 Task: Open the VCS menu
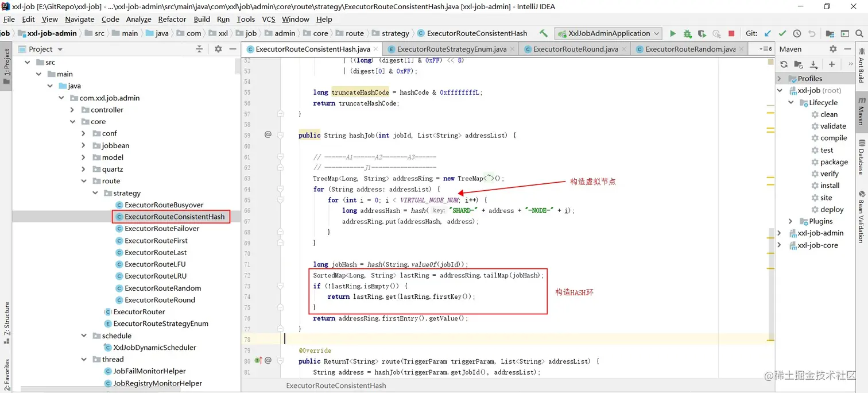coord(269,19)
